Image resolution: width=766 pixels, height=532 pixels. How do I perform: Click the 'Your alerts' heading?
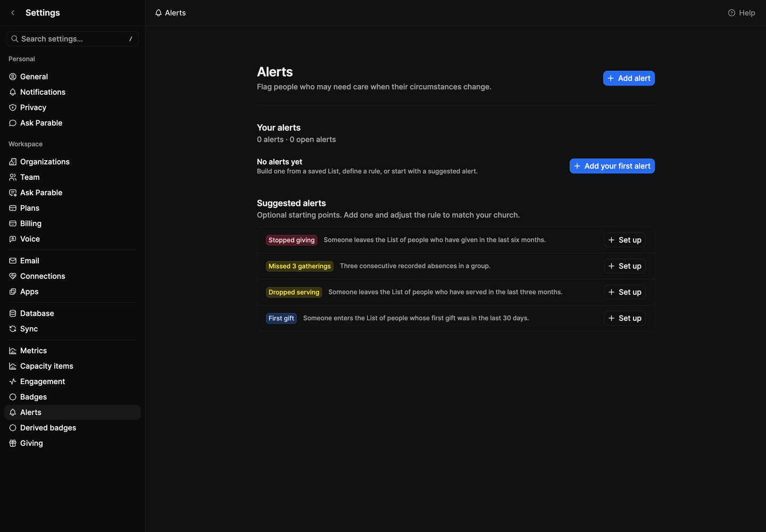pos(279,128)
